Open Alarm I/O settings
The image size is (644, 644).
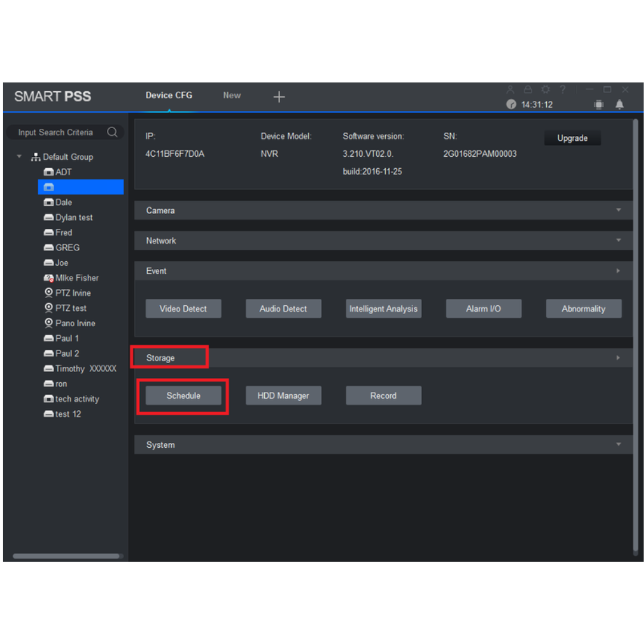(484, 308)
